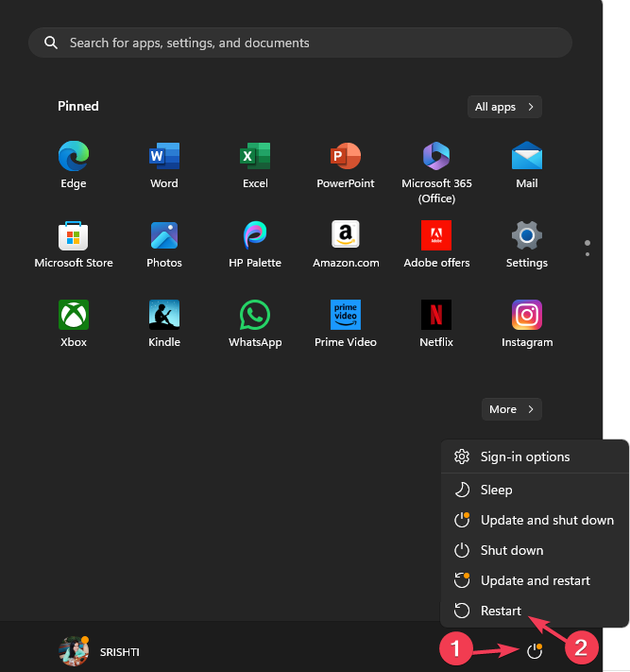Go to next pinned apps page dot
The width and height of the screenshot is (630, 672).
click(587, 254)
